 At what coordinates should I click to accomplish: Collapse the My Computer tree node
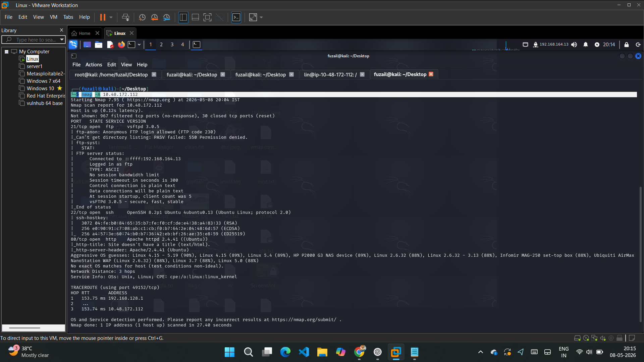(6, 52)
